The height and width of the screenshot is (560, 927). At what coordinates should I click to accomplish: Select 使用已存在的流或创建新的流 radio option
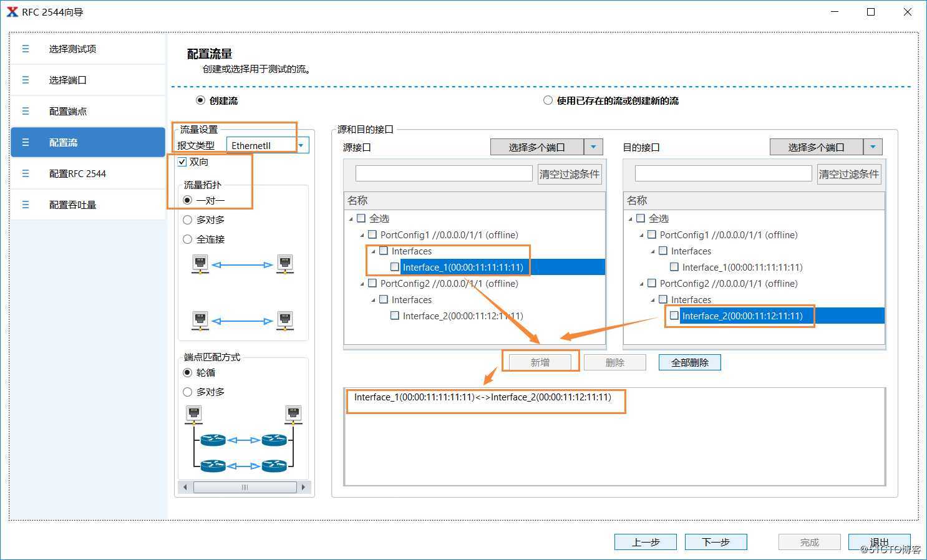[548, 100]
